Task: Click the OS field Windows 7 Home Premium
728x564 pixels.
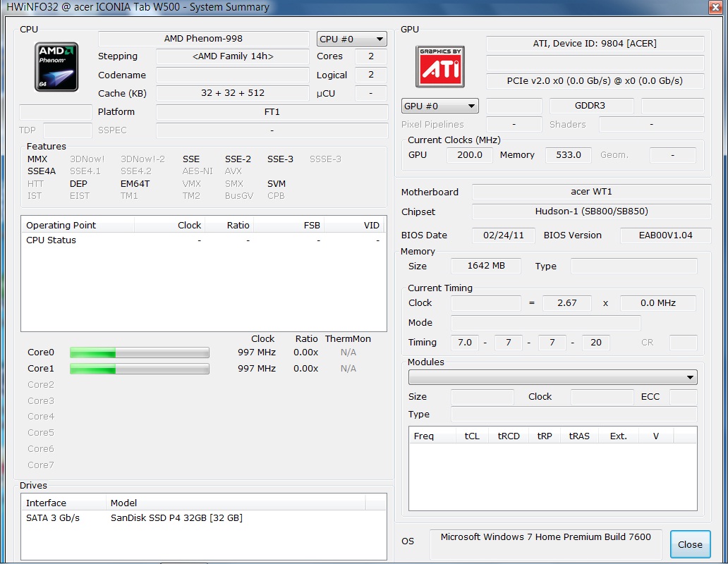Action: pyautogui.click(x=545, y=544)
